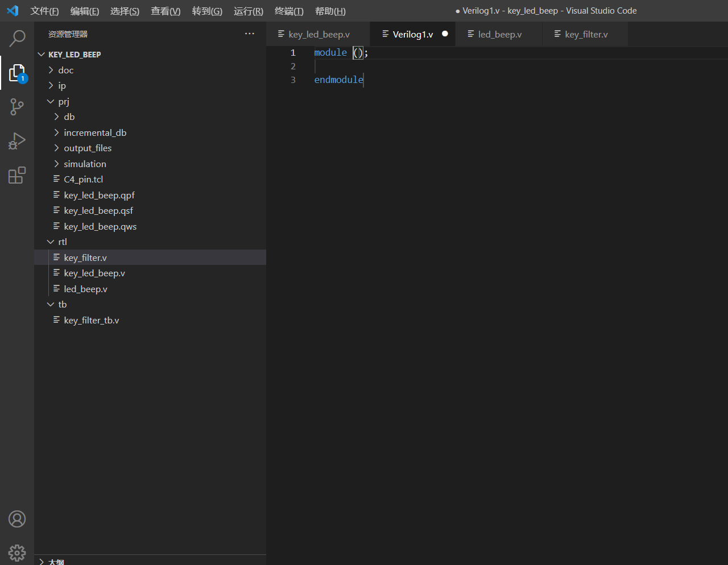The height and width of the screenshot is (565, 728).
Task: Switch to led_beep.v editor tab
Action: pos(500,34)
